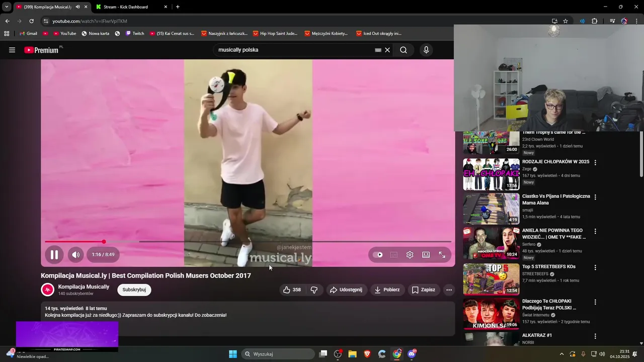The image size is (644, 362).
Task: Start voice search with microphone
Action: pyautogui.click(x=426, y=50)
